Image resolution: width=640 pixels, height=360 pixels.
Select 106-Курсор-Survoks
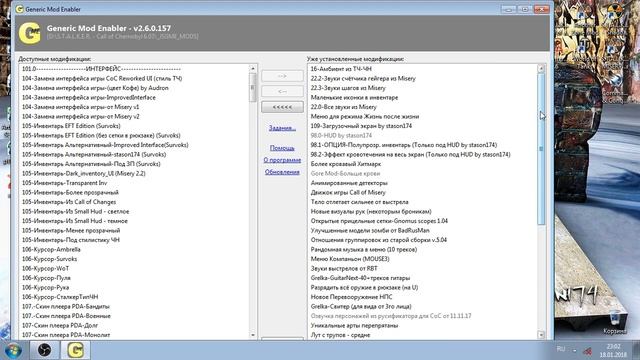tap(49, 259)
